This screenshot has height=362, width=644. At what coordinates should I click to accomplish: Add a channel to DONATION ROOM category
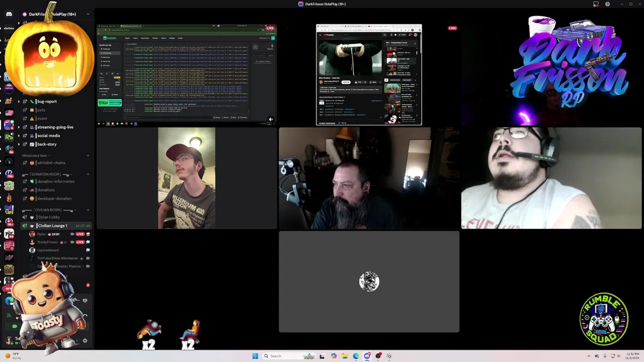tap(88, 174)
